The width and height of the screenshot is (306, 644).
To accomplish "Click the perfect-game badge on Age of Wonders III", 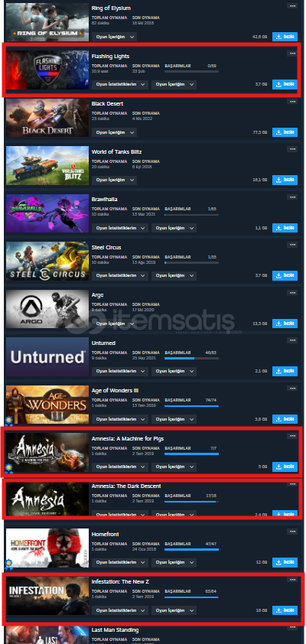I will (x=8, y=421).
